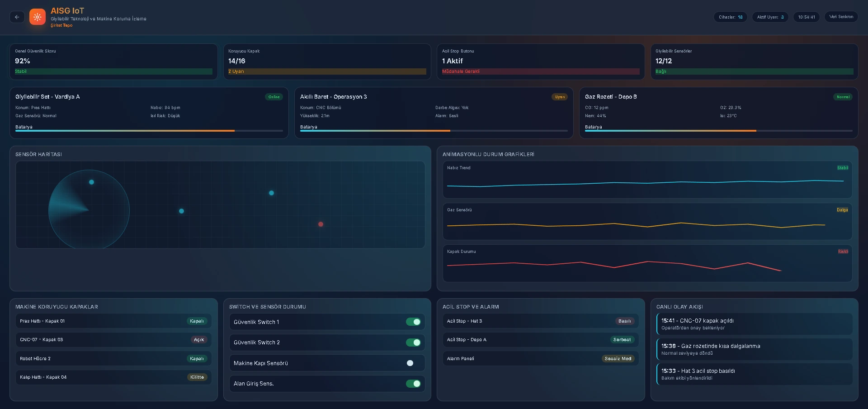Click the Uyarı badge on Akıllı Baret card
Screen dimensions: 868x409
(x=560, y=97)
